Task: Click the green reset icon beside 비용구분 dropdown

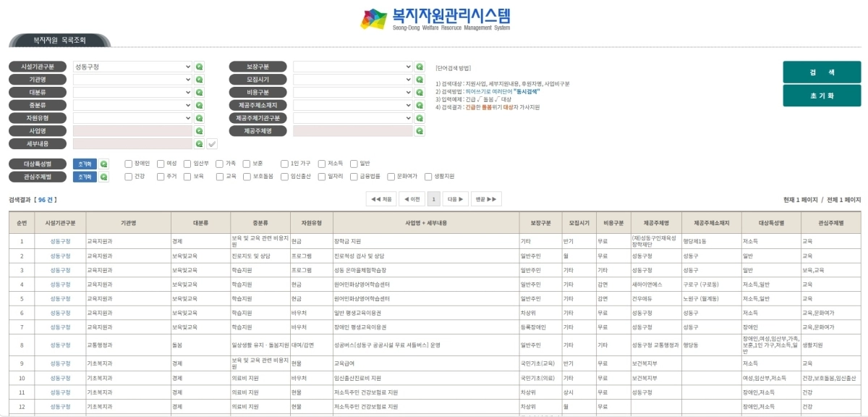Action: (x=420, y=93)
